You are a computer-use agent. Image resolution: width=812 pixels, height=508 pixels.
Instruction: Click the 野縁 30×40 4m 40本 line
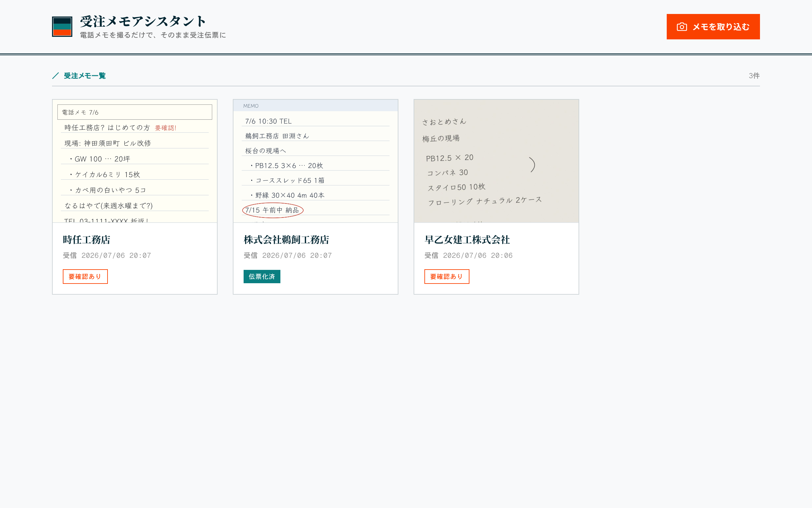pyautogui.click(x=288, y=195)
